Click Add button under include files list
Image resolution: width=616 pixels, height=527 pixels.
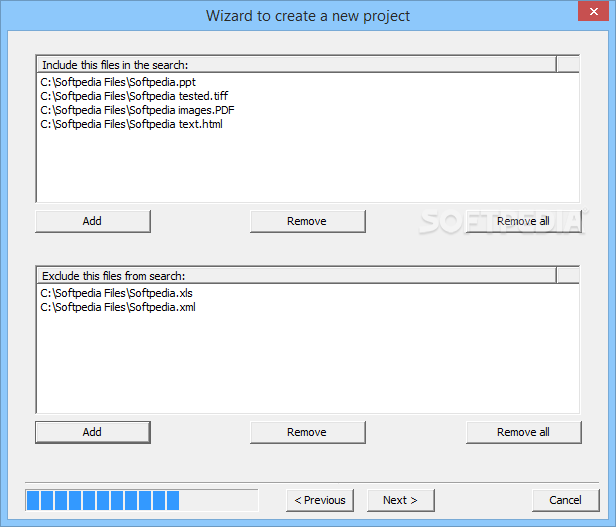(x=93, y=221)
